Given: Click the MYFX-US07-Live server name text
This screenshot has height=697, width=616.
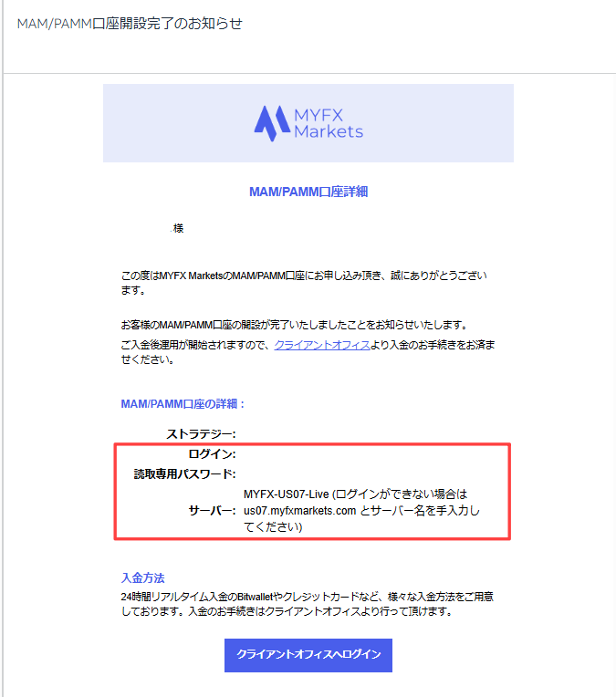Looking at the screenshot, I should (x=286, y=494).
